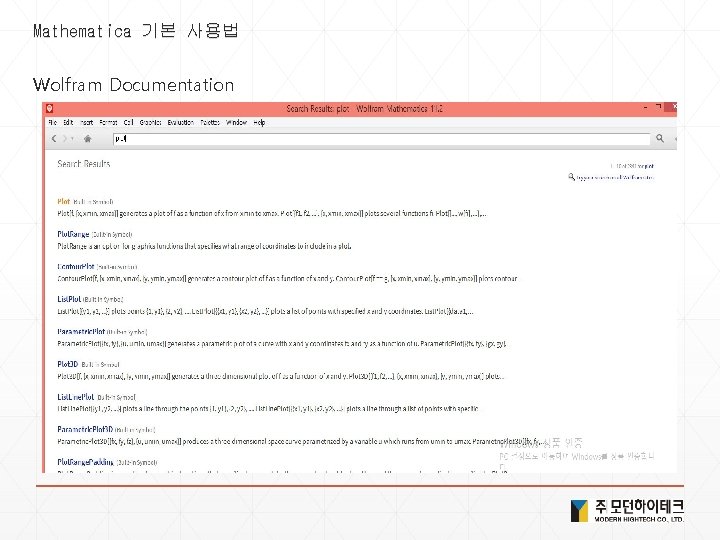Click the Search Results heading
This screenshot has height=540, width=720.
(84, 164)
